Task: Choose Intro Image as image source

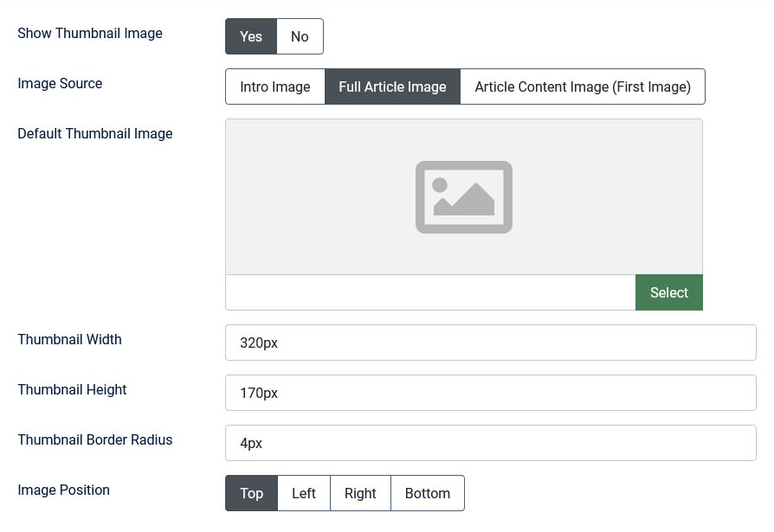Action: 274,87
